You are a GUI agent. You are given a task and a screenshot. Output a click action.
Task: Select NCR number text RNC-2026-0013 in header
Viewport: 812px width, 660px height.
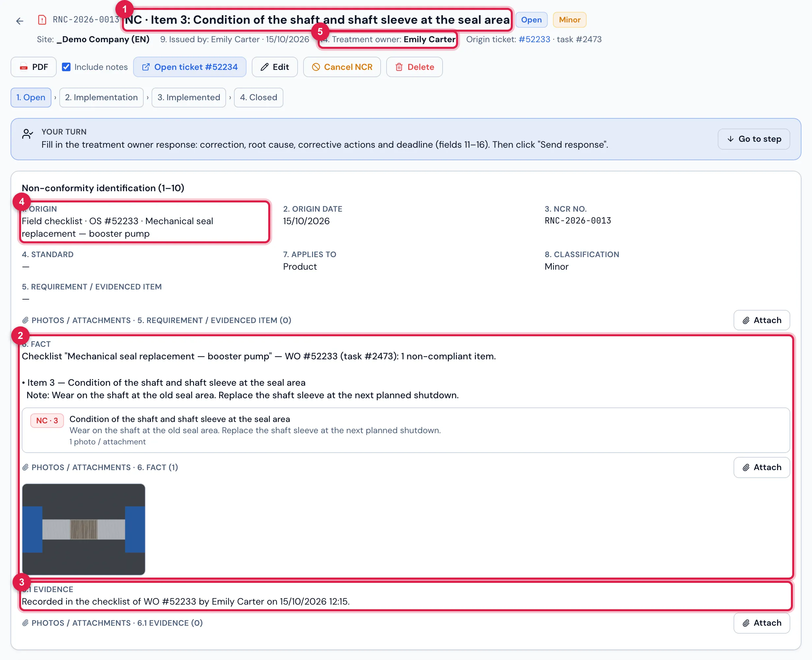click(86, 20)
